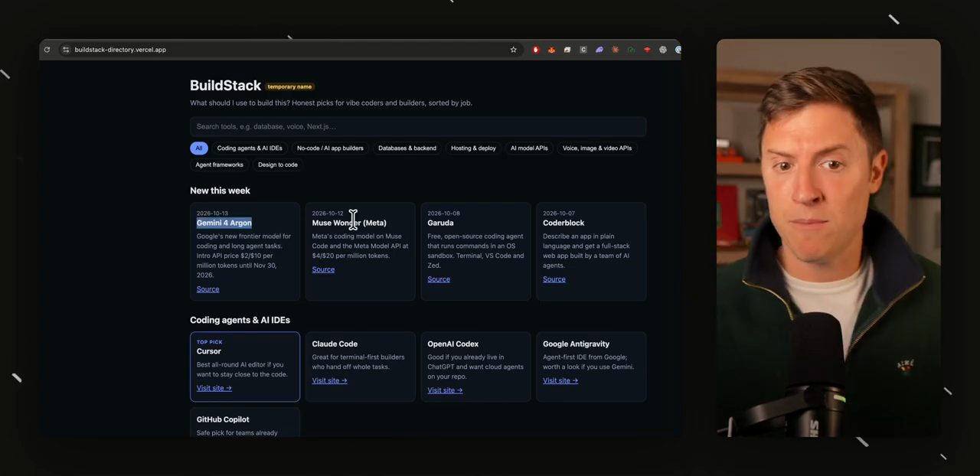Focus the 'Search tools' search field
This screenshot has height=476, width=980.
coord(418,126)
